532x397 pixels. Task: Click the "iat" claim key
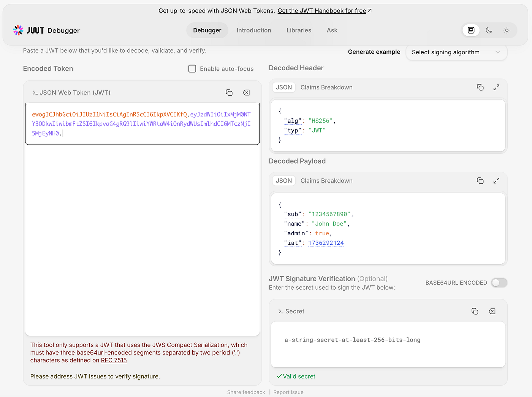pos(293,243)
